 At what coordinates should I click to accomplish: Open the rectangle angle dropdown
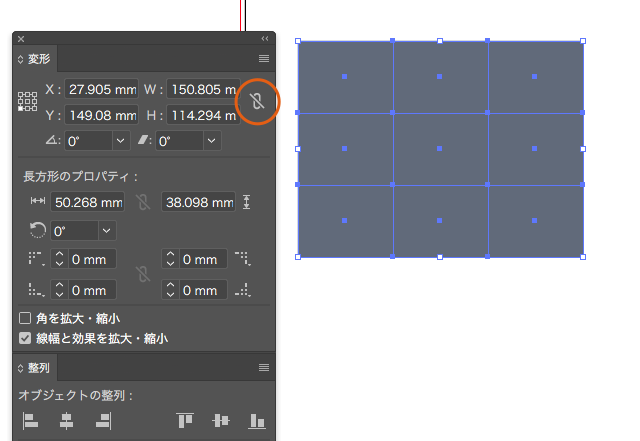click(107, 231)
